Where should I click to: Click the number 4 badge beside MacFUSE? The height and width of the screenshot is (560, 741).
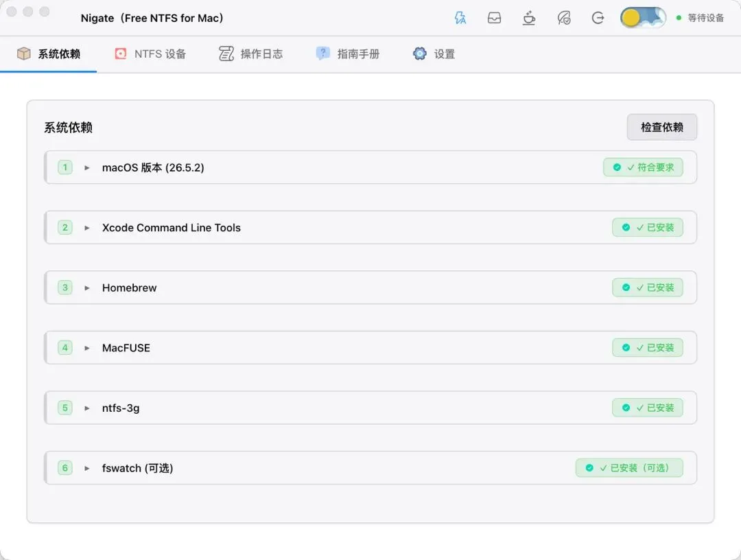pos(65,347)
